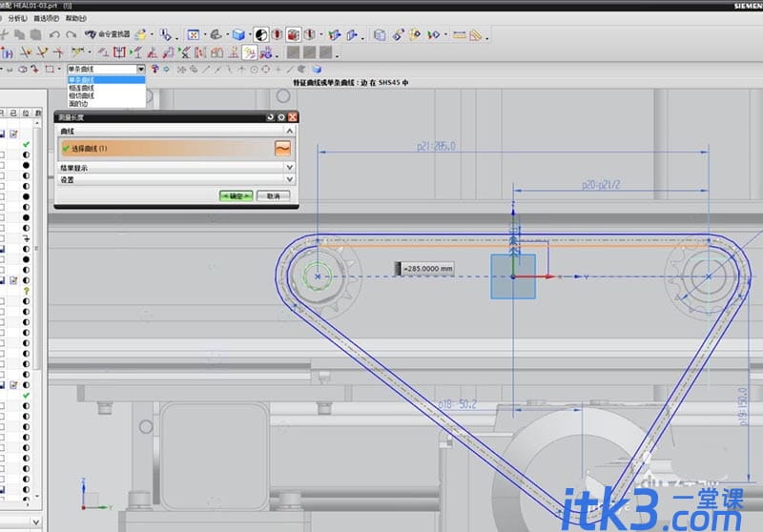Open dropdown arrow next to rectangle selection icon
763x532 pixels.
(x=59, y=70)
